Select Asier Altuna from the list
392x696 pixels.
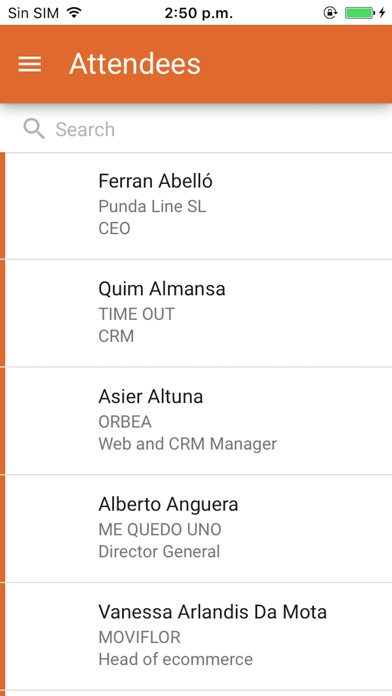coord(196,420)
